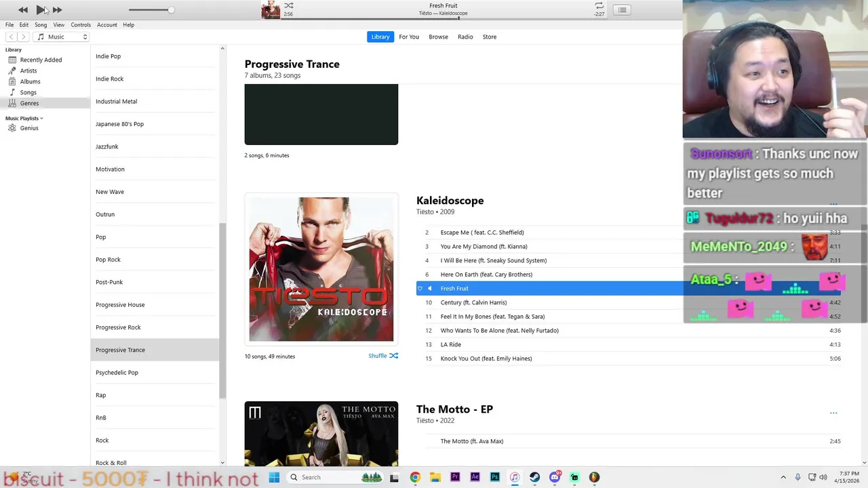Toggle the heart on Fresh Fruit

(420, 289)
